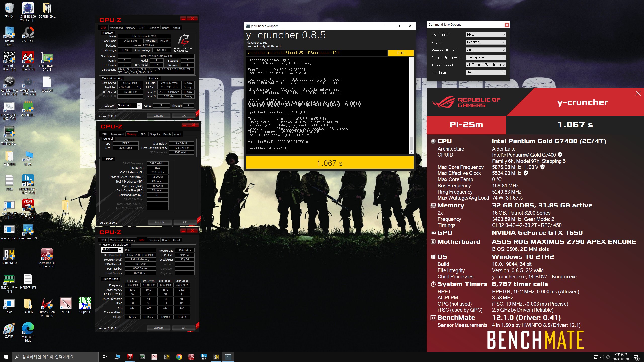Launch FanCtrl desktop shortcut
This screenshot has width=644, height=362.
click(x=9, y=61)
